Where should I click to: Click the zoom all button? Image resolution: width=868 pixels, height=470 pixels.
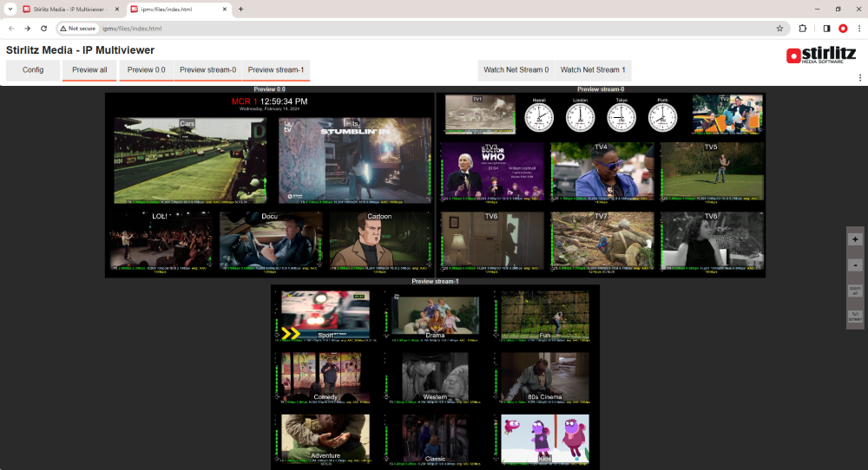click(x=855, y=290)
